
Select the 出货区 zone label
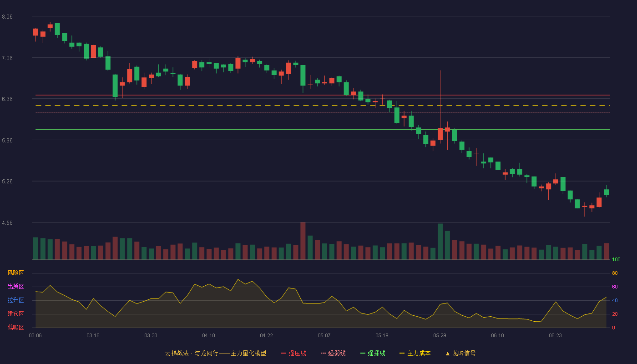click(x=15, y=287)
